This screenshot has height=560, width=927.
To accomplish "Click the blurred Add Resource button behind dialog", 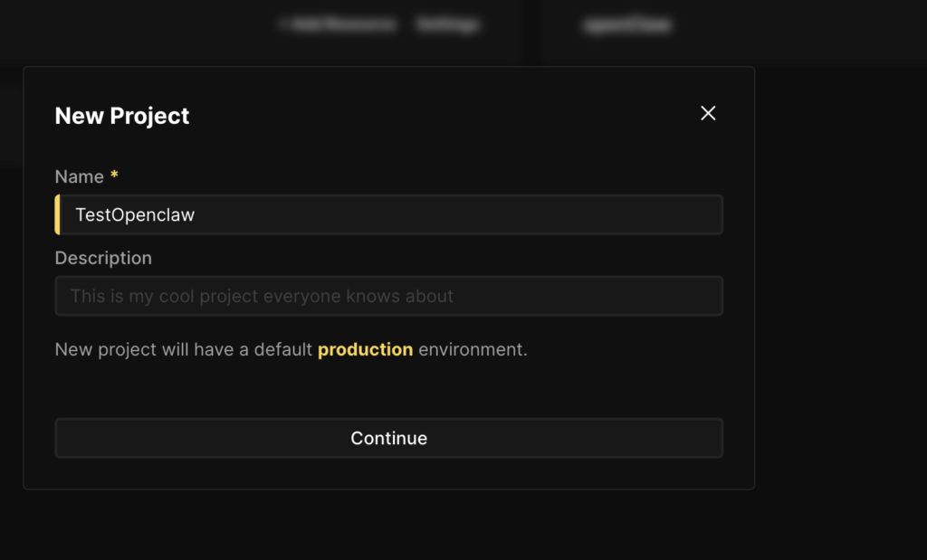I will pyautogui.click(x=339, y=25).
